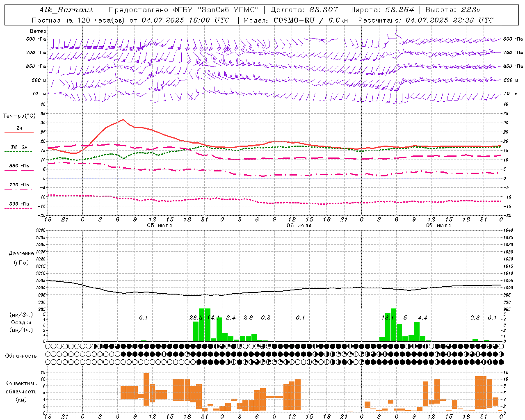Viewport: 525px width, 420px height.
Task: Click the forecast start time 04.07.2025 18:00 UTC
Action: (x=185, y=20)
